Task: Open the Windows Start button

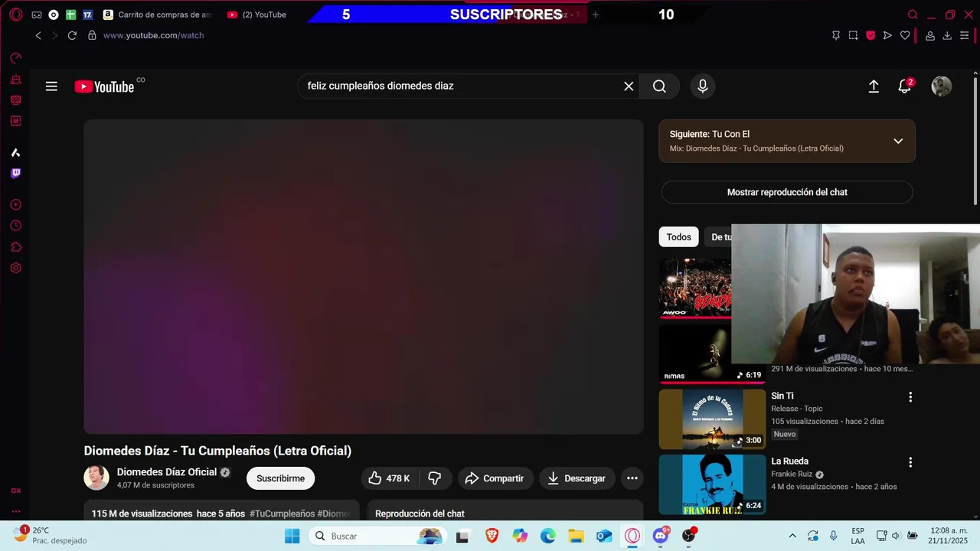Action: (x=292, y=536)
